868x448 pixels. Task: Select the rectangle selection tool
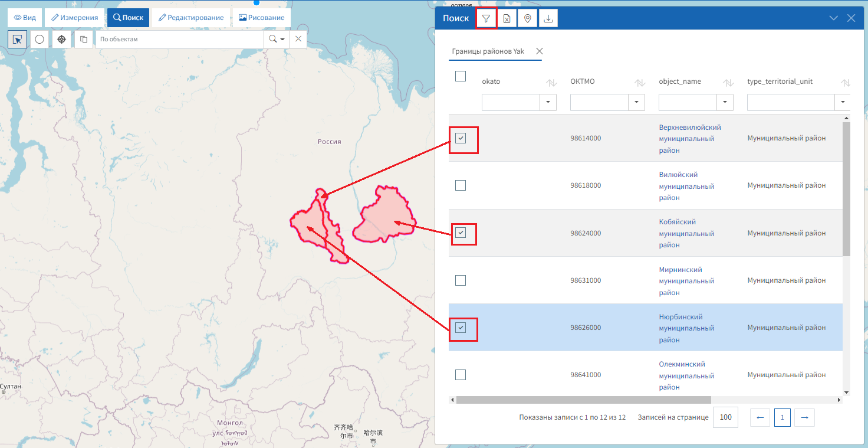pyautogui.click(x=18, y=39)
